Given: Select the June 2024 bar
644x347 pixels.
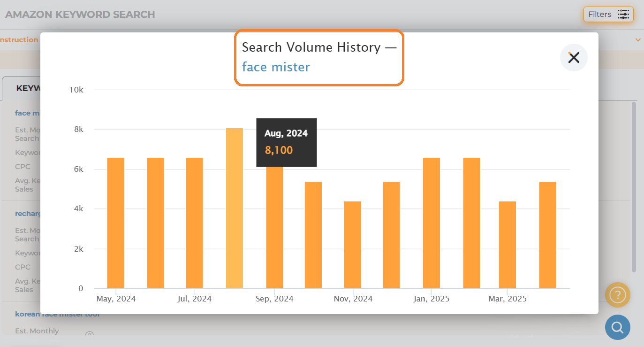Looking at the screenshot, I should tap(156, 223).
